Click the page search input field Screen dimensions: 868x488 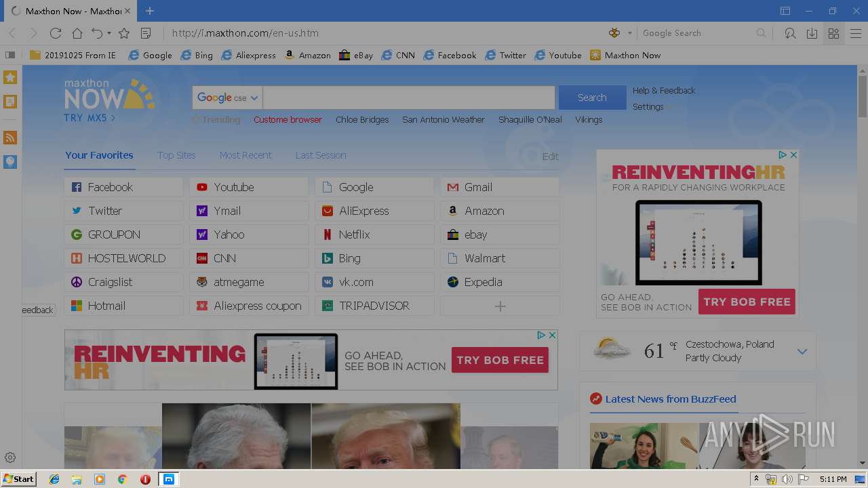point(409,98)
